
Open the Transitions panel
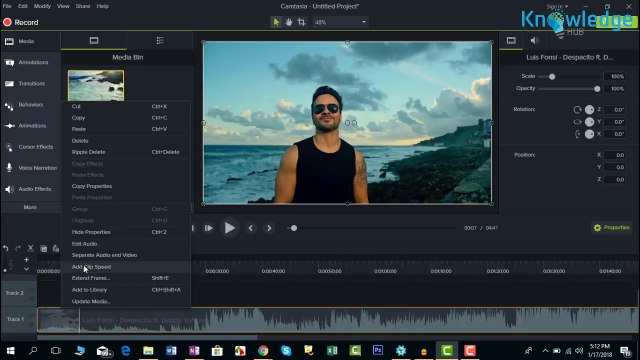(x=30, y=84)
